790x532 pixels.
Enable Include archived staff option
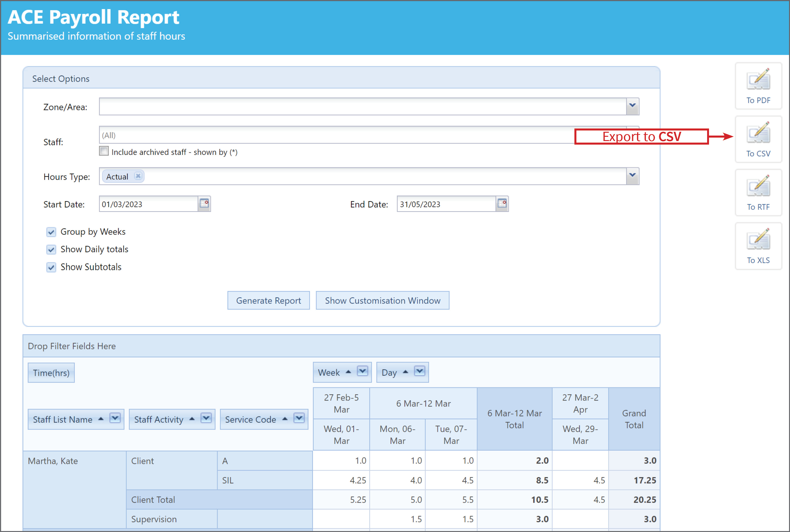pos(103,151)
